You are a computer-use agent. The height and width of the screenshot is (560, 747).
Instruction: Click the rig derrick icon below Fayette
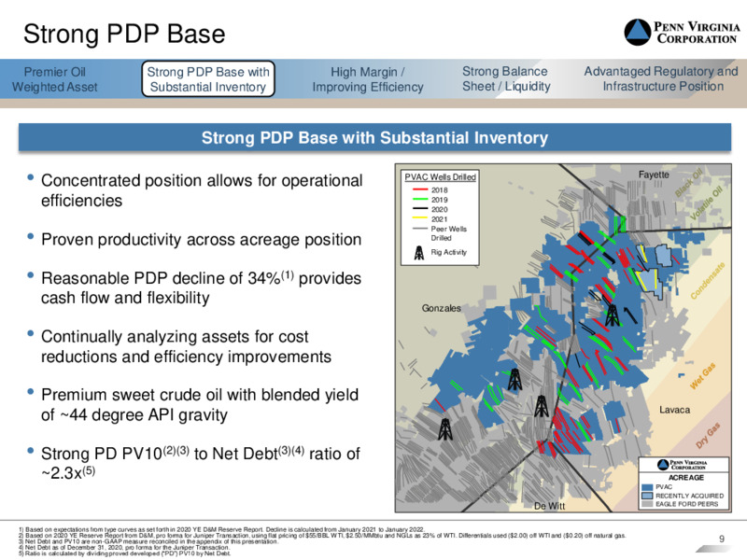[x=613, y=315]
